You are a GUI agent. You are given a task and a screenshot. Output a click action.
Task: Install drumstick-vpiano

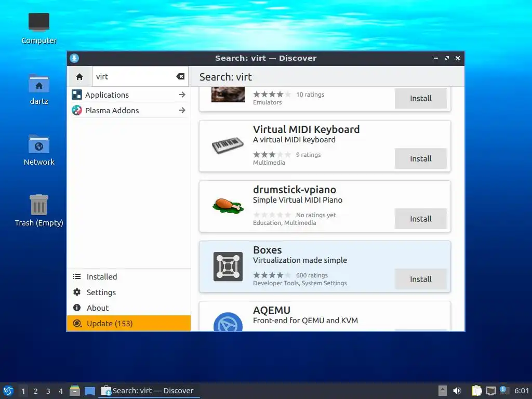point(421,219)
